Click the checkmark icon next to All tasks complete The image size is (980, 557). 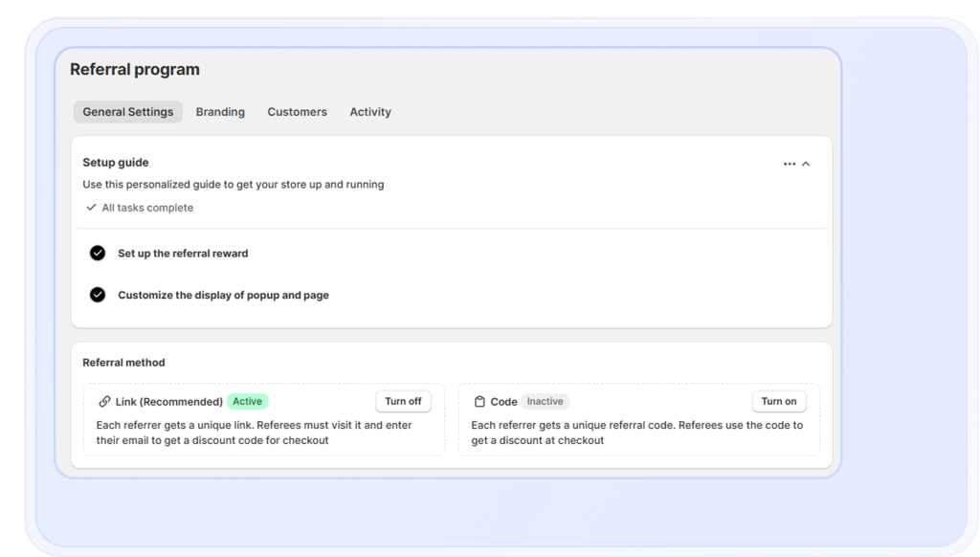click(92, 207)
